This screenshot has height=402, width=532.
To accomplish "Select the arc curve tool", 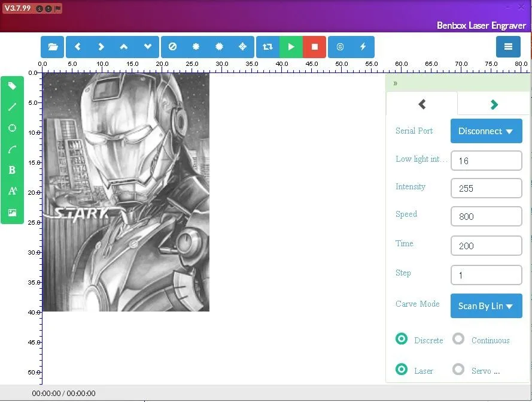I will click(12, 149).
